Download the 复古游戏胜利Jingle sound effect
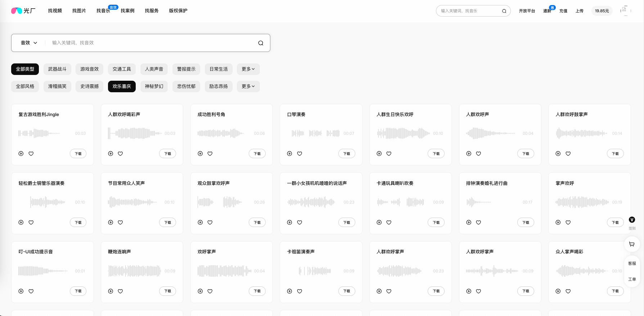Image resolution: width=644 pixels, height=316 pixels. tap(78, 153)
